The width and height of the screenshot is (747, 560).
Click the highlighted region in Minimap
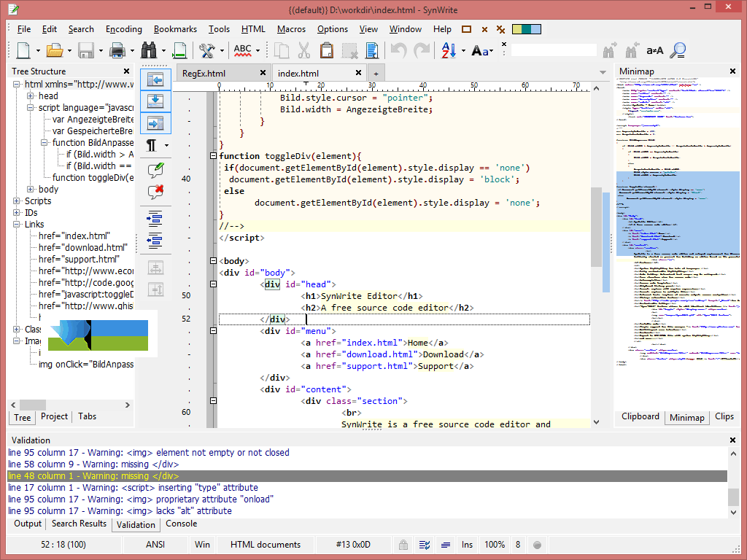pos(678,214)
